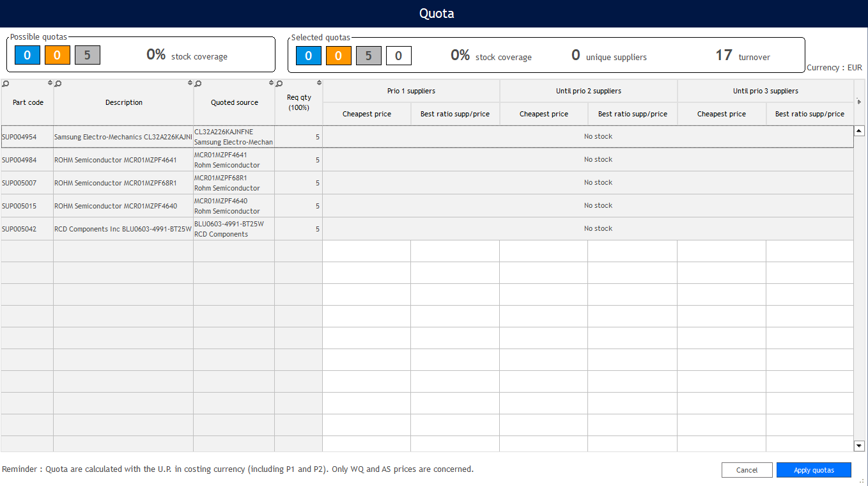Click sort arrows on Req qty column
Image resolution: width=868 pixels, height=486 pixels.
click(319, 82)
